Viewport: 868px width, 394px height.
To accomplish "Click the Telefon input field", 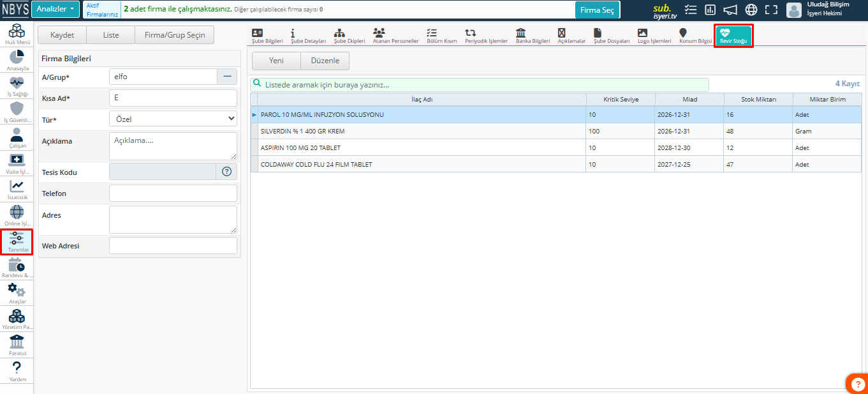I will tap(173, 193).
